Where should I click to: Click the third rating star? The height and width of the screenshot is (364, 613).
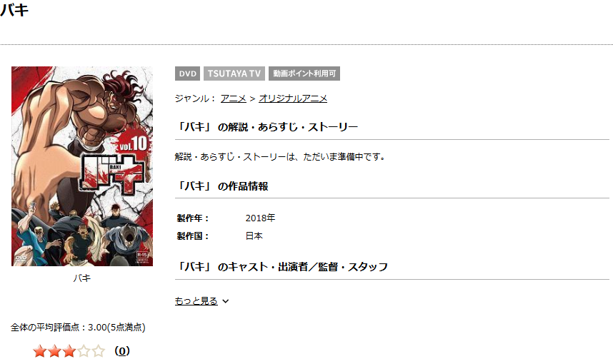pos(69,351)
